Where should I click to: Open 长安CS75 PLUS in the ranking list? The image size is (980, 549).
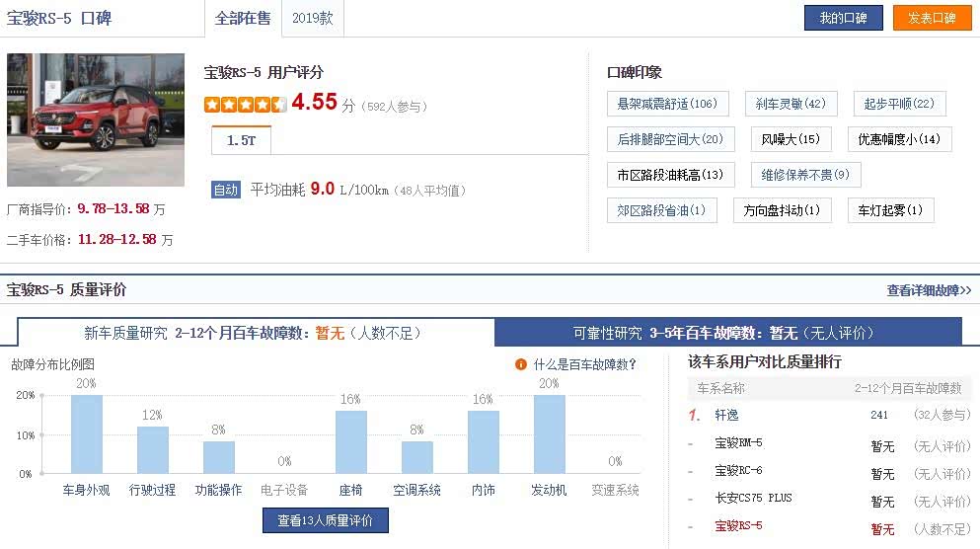(754, 499)
